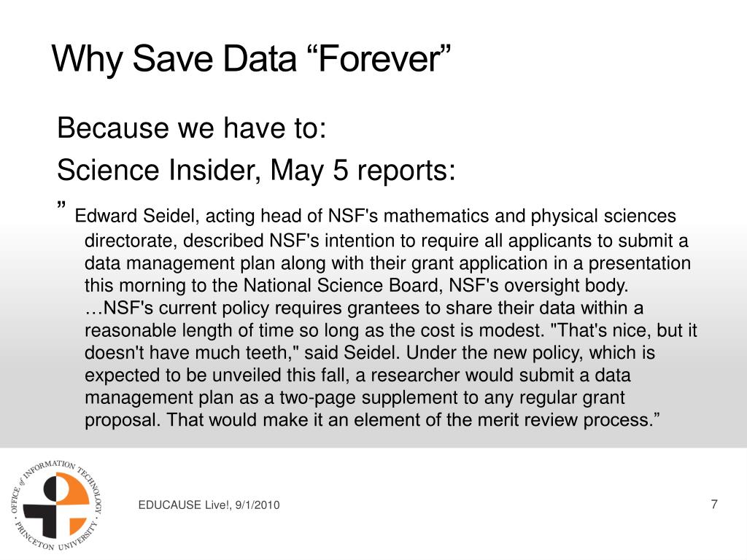Click the "Because we have to:" line

(192, 128)
